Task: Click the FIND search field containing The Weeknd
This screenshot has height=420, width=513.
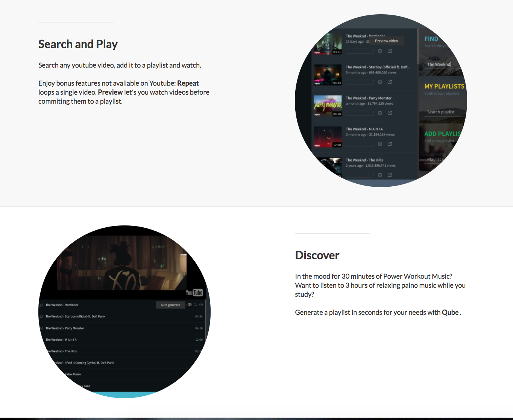Action: click(x=442, y=65)
